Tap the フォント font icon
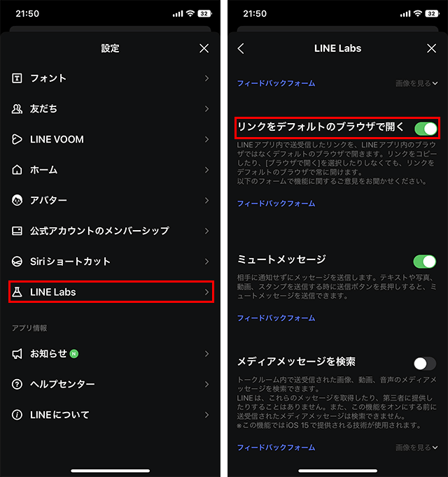Screen dimensions: 448x477 (x=17, y=78)
